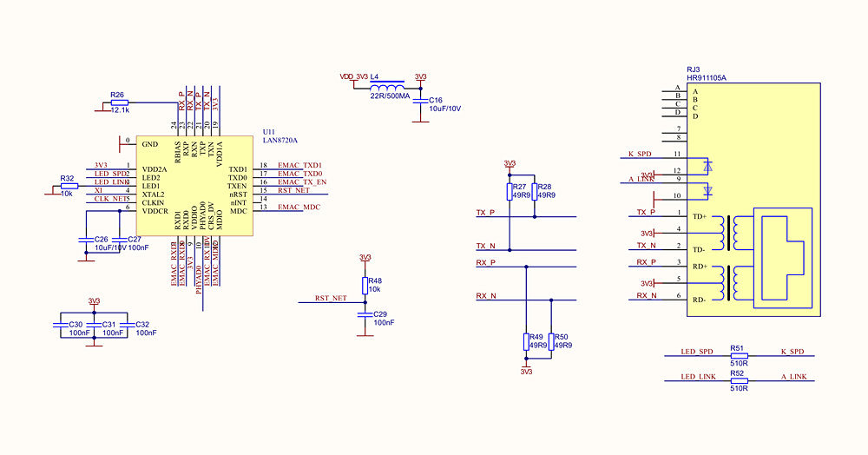868x455 pixels.
Task: Click K_SPD label at RJ3 pin 11
Action: 640,154
